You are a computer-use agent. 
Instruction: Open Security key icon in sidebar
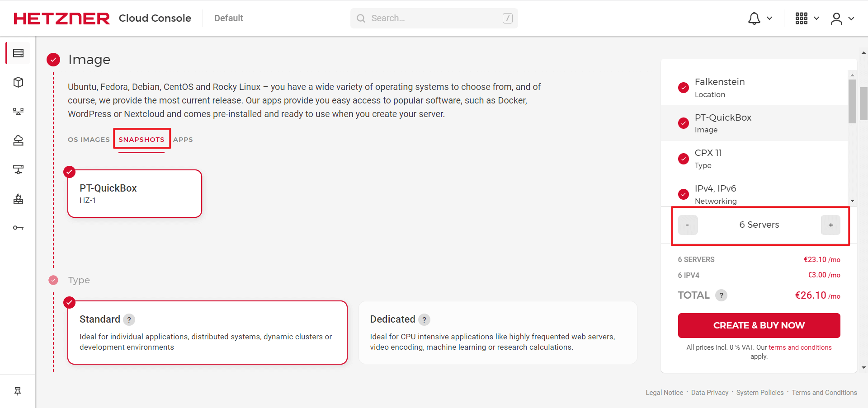18,228
